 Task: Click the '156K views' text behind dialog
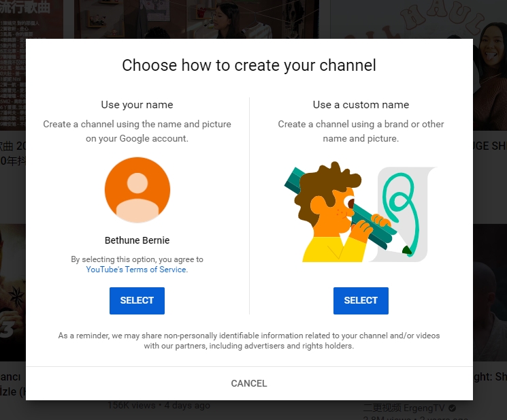[x=131, y=405]
